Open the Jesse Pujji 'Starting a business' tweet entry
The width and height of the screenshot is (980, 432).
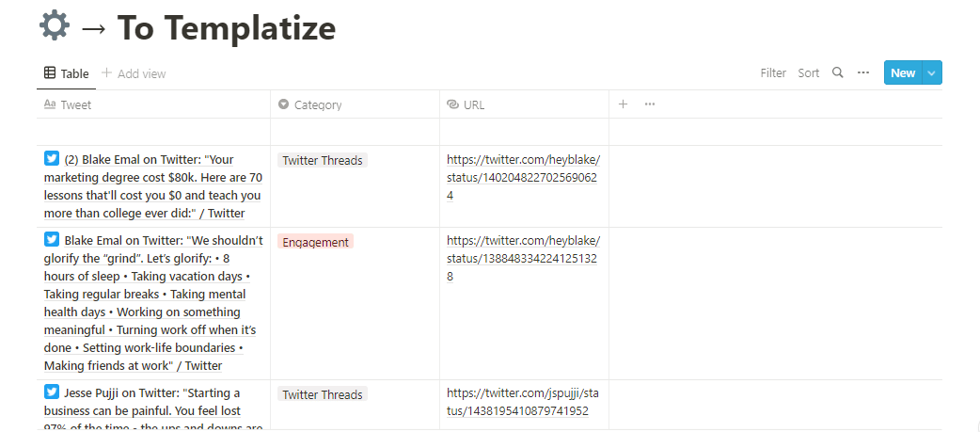coord(153,408)
